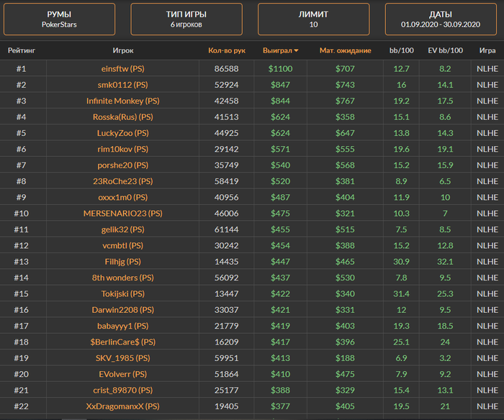504x420 pixels.
Task: Open the ЛИМИТ 10 filter
Action: click(313, 19)
